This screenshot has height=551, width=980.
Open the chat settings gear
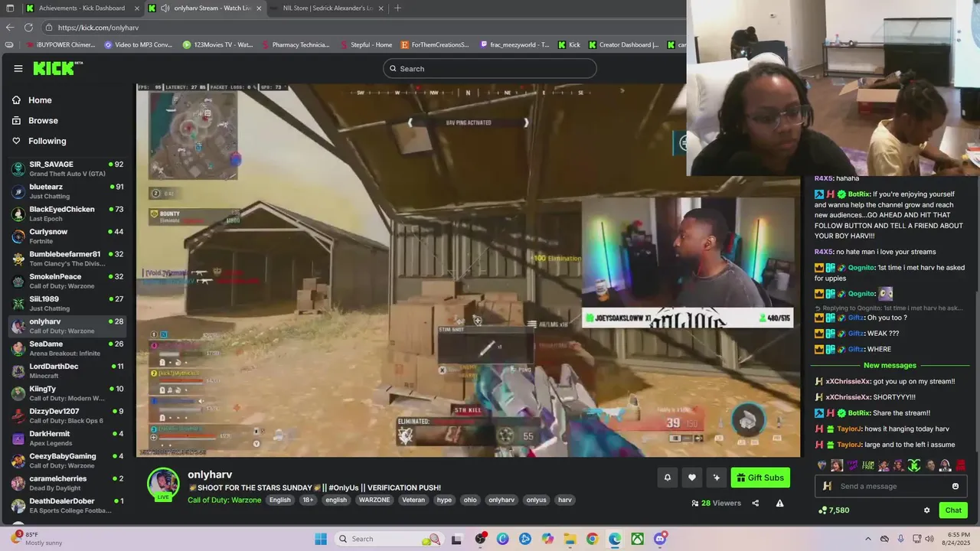click(x=927, y=510)
